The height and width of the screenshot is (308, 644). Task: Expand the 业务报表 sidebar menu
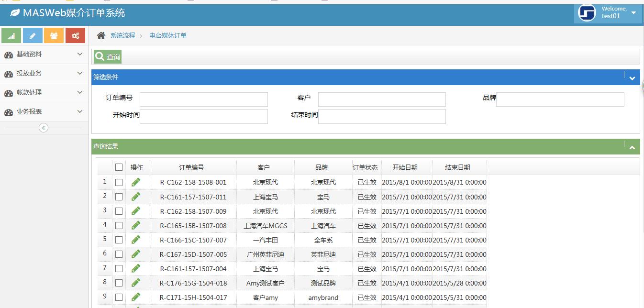click(44, 112)
